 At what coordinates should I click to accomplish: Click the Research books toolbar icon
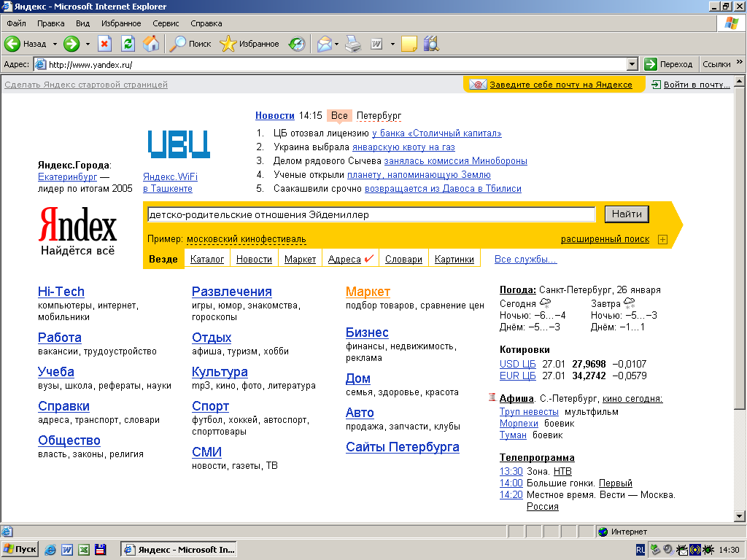(431, 44)
